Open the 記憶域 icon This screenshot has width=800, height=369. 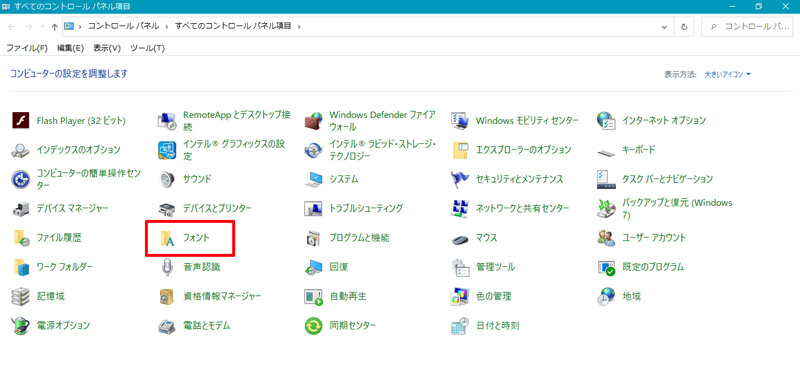tap(21, 296)
